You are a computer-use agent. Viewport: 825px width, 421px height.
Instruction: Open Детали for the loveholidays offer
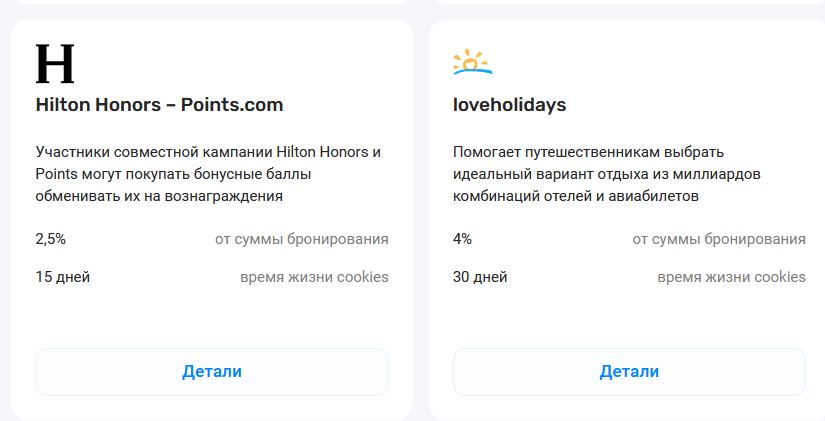(x=629, y=372)
